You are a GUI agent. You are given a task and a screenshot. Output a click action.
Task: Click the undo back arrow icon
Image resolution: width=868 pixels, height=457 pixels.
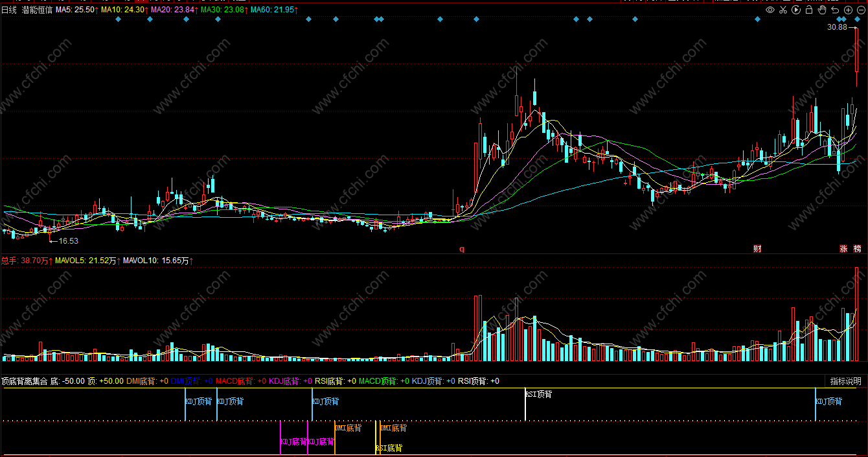pyautogui.click(x=835, y=10)
